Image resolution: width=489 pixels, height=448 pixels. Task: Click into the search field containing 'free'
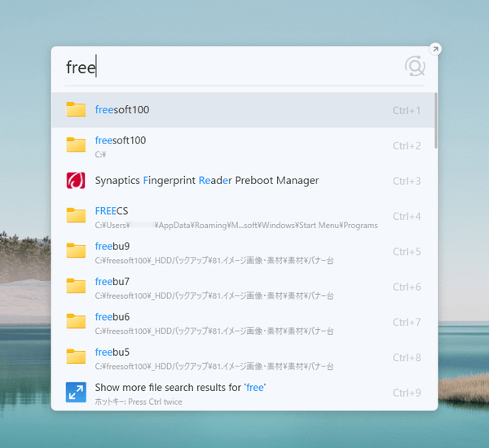[231, 68]
